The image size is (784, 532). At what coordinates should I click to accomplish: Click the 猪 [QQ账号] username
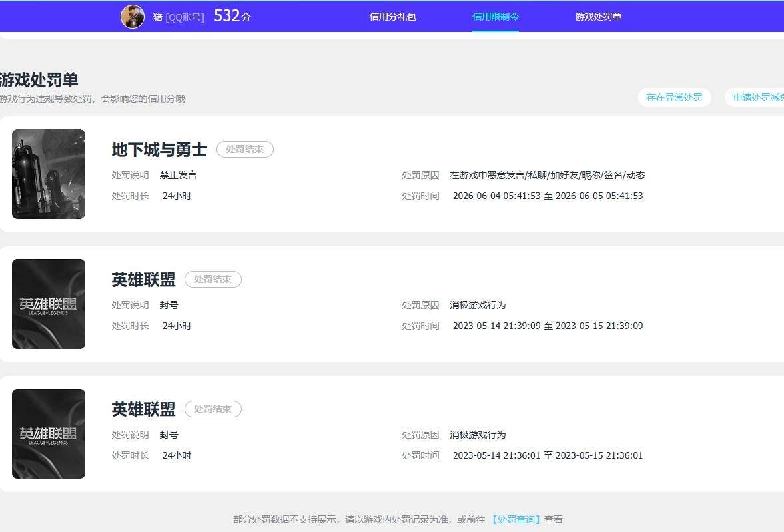click(x=179, y=17)
